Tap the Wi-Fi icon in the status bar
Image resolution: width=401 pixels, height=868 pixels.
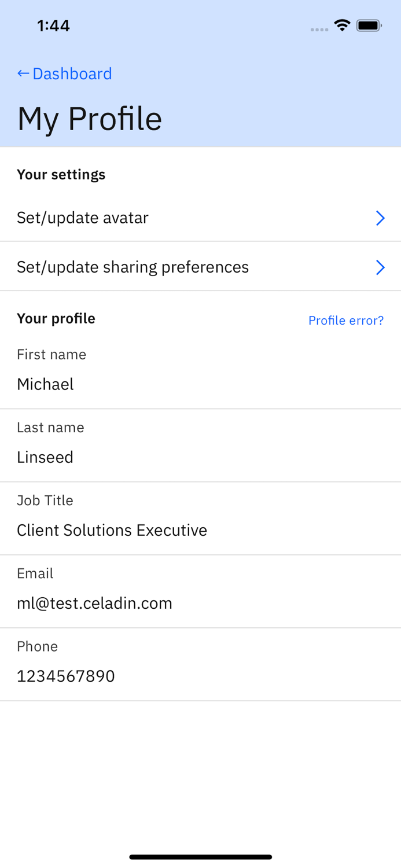[342, 25]
